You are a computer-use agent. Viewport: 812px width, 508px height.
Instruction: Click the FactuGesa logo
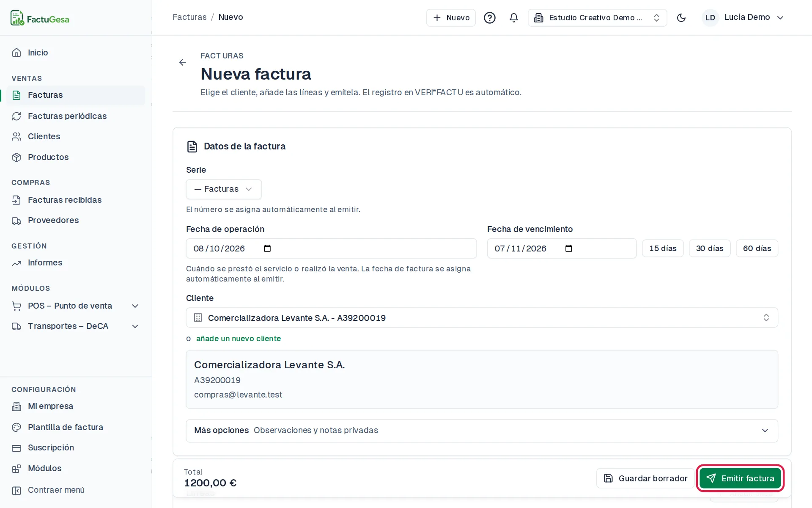pyautogui.click(x=40, y=18)
